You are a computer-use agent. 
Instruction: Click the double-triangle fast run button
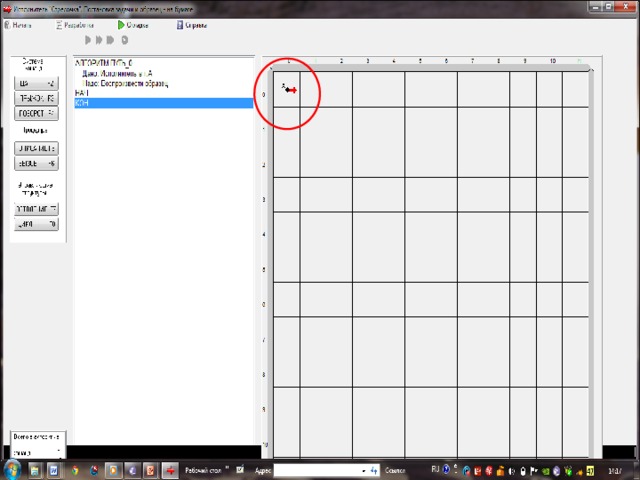99,40
